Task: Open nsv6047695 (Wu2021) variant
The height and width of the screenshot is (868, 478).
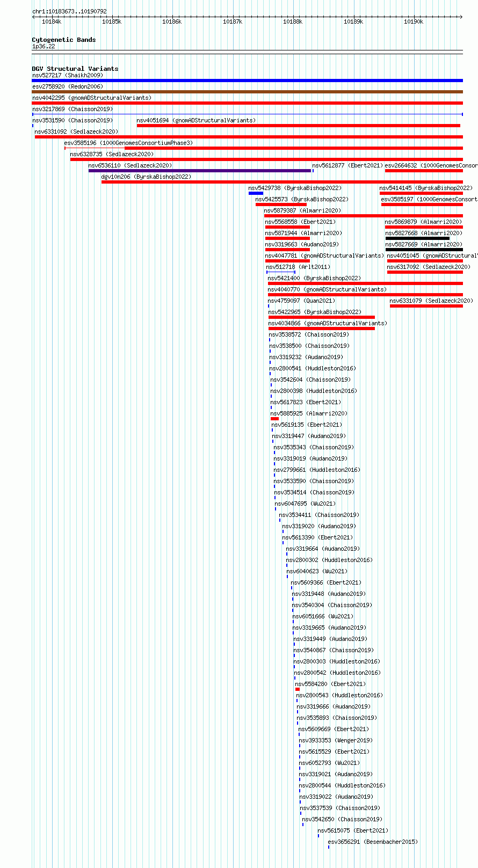Action: click(305, 504)
